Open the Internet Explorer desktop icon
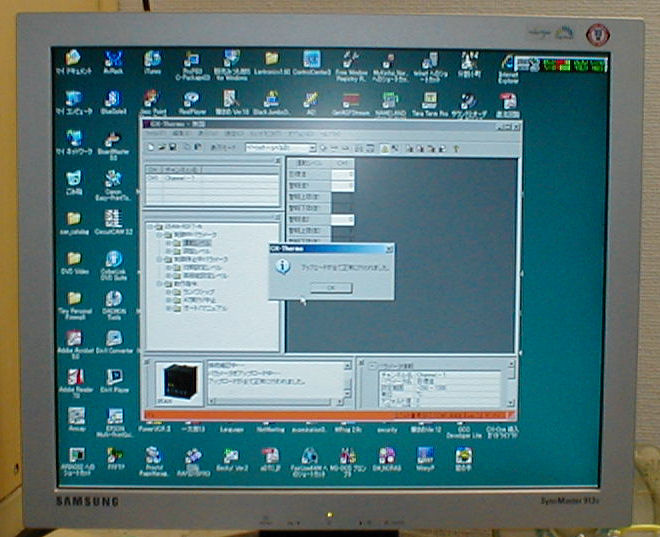Screen dimensions: 660x537 click(508, 69)
